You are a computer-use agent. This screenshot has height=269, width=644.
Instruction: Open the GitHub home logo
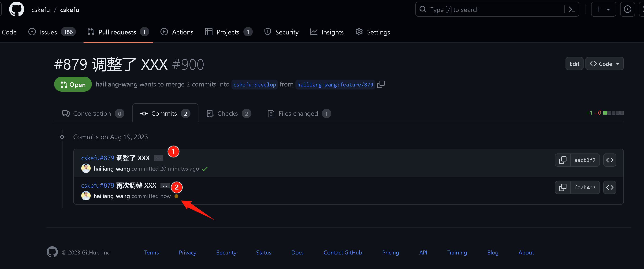pyautogui.click(x=16, y=10)
